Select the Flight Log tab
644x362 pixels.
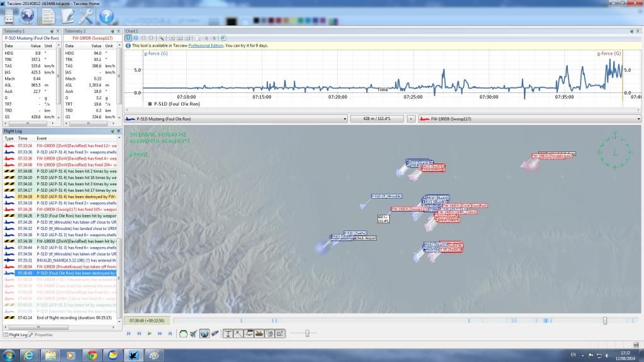pos(15,335)
